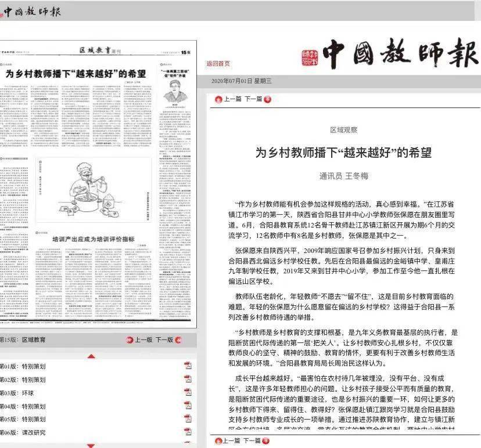Open the PDF icon for 第06版 课改研究

coord(188,432)
